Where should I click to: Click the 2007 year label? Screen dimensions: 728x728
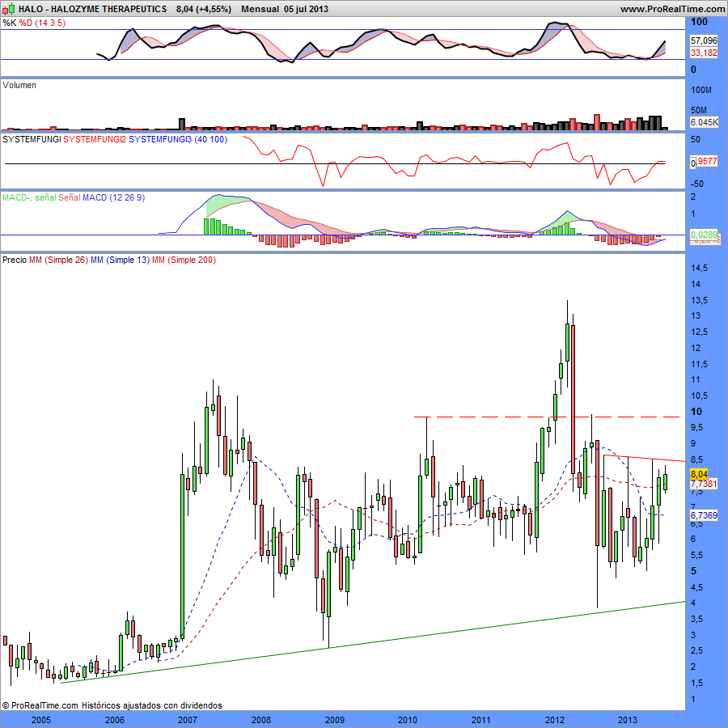pos(188,720)
